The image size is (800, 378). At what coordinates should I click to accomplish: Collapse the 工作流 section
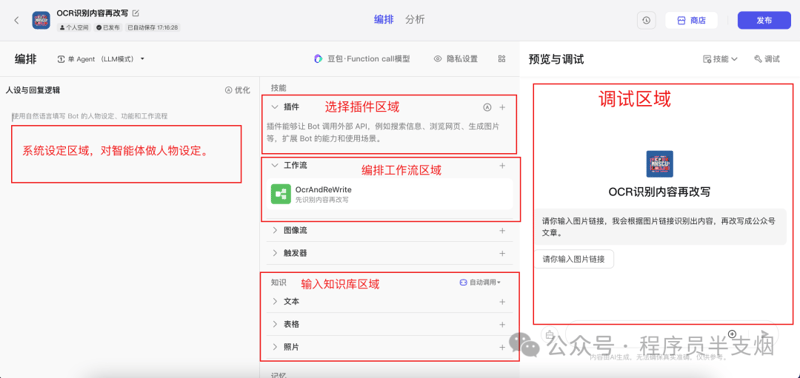[x=275, y=165]
